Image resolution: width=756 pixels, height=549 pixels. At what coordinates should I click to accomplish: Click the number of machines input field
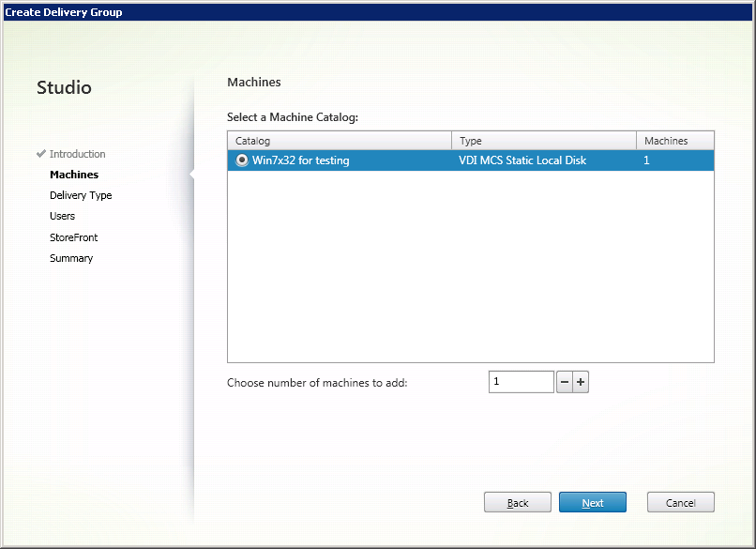[x=522, y=382]
